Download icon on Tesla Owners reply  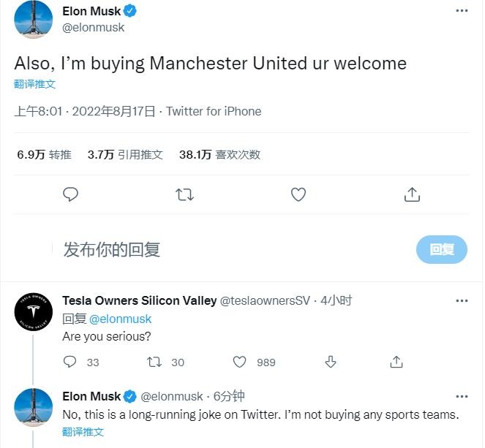[330, 362]
